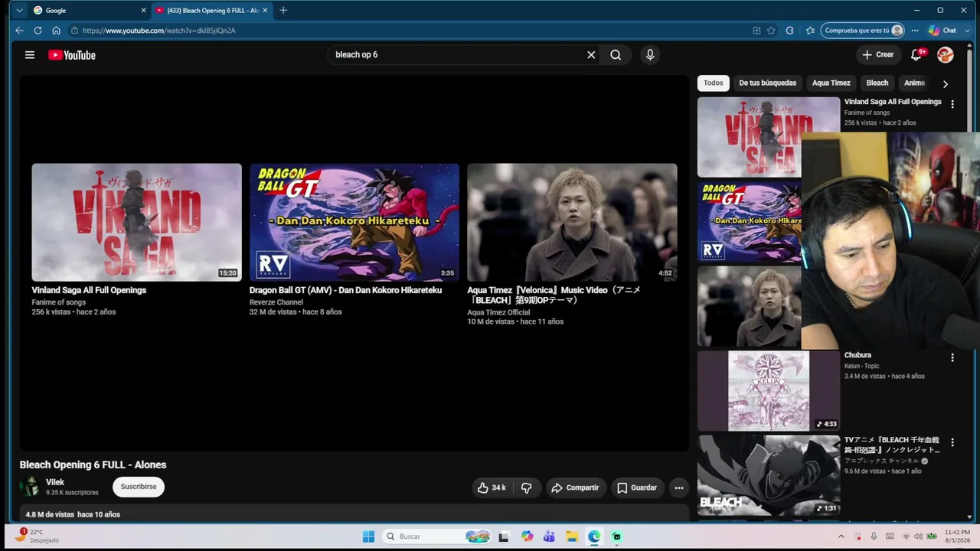Dislike the Bleach Opening 6 video
Viewport: 980px width, 551px height.
click(x=526, y=487)
